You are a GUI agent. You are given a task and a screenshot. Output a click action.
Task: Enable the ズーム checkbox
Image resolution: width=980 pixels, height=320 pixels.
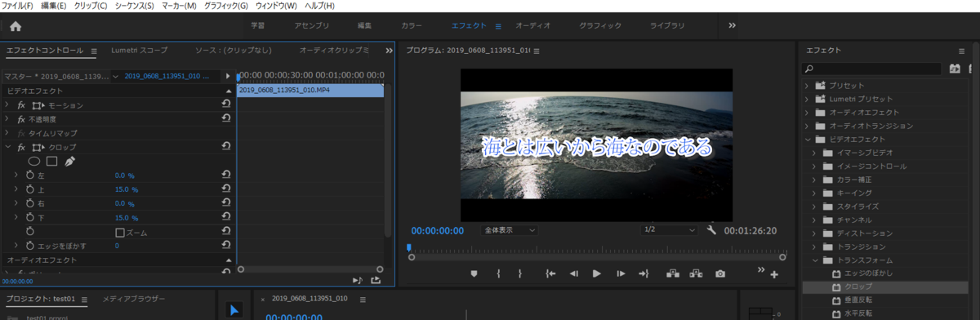pos(119,232)
